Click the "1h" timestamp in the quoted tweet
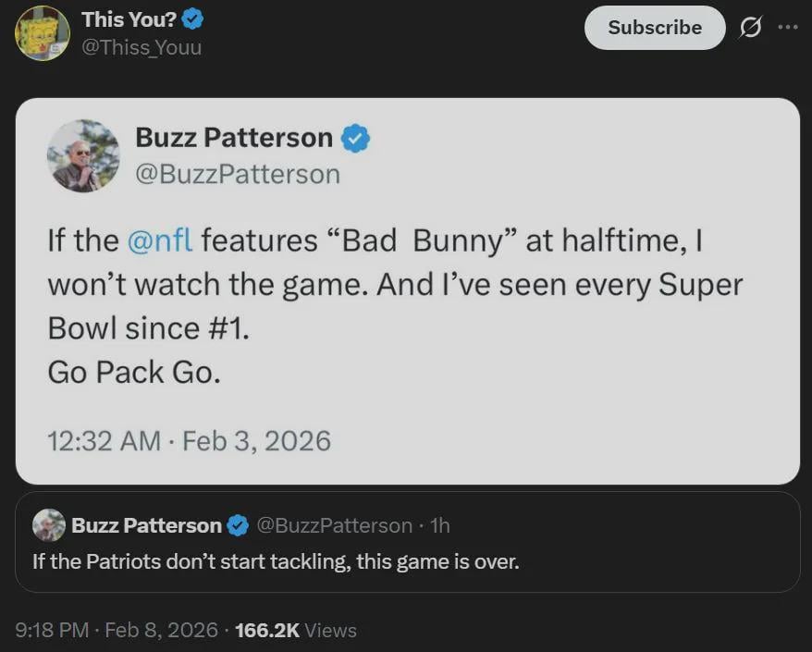Image resolution: width=812 pixels, height=652 pixels. 440,525
